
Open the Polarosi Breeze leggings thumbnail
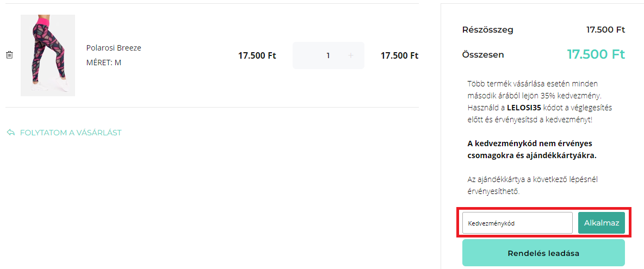point(48,55)
